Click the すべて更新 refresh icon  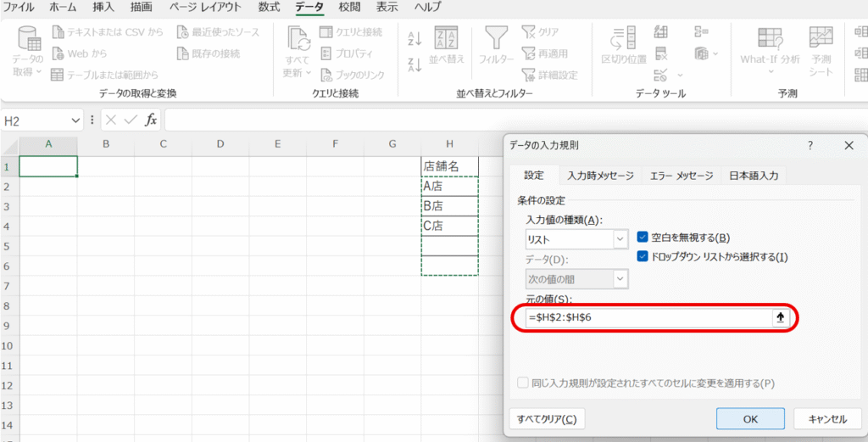click(298, 40)
